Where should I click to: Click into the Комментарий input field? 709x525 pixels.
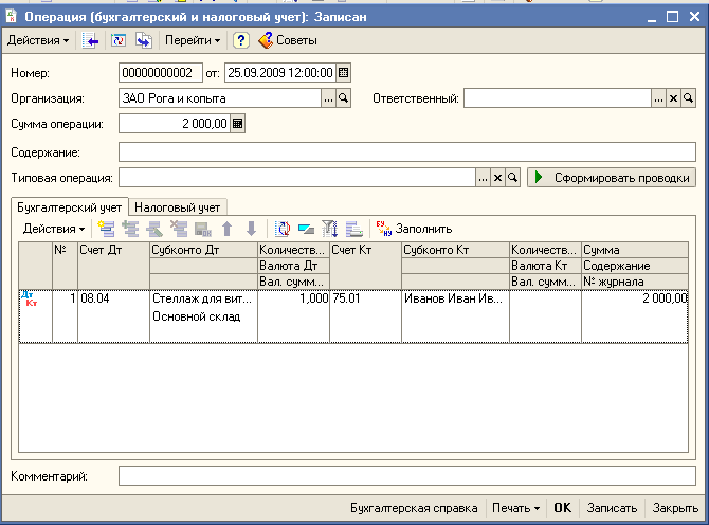406,476
